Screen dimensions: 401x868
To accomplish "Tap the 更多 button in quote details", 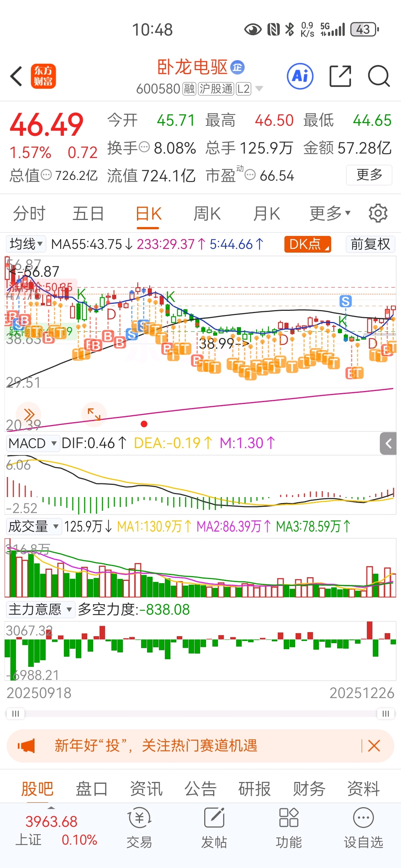I will [x=369, y=175].
